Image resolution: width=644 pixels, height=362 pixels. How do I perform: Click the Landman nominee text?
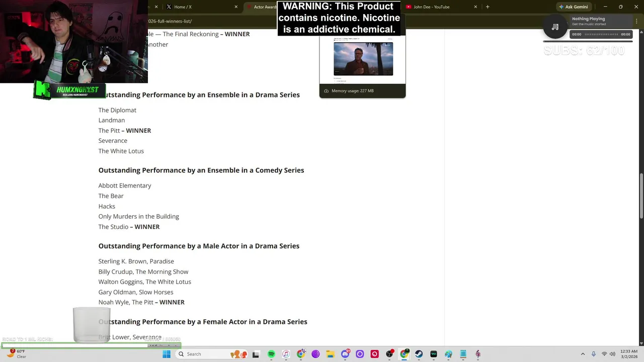point(112,120)
